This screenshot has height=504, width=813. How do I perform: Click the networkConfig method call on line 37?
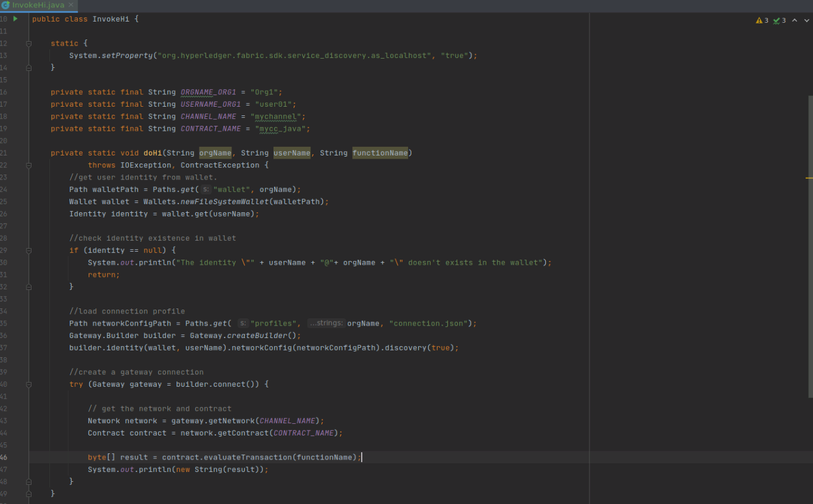click(x=262, y=348)
